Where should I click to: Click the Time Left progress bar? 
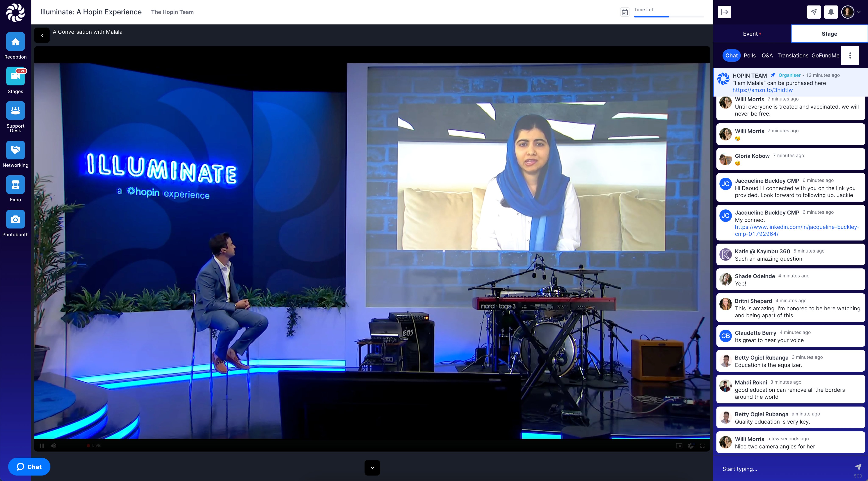pyautogui.click(x=669, y=17)
